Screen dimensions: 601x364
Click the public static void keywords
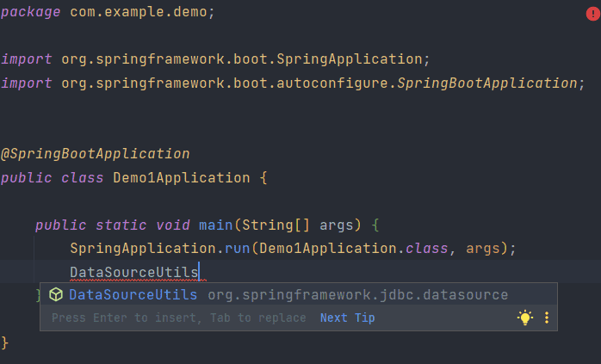(x=112, y=225)
